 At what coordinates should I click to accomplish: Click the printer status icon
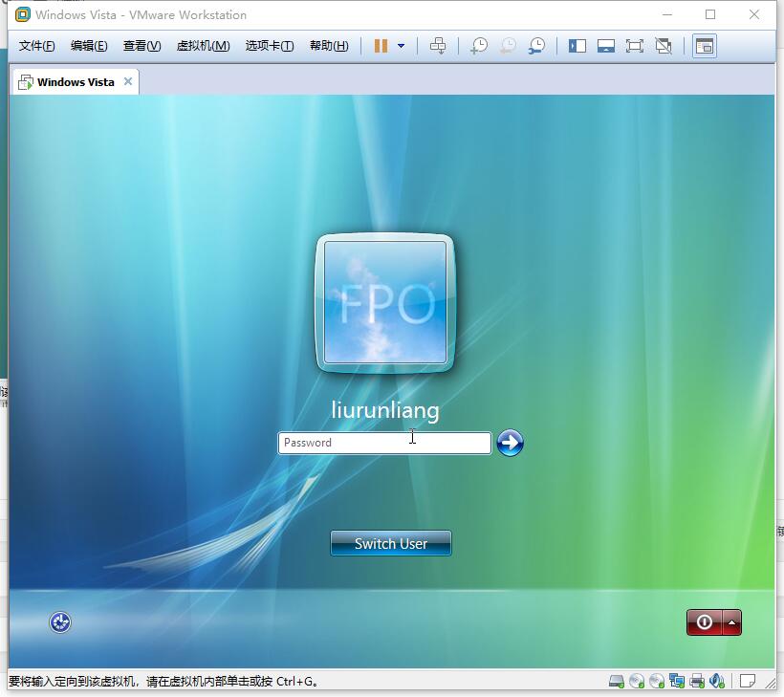pos(697,681)
